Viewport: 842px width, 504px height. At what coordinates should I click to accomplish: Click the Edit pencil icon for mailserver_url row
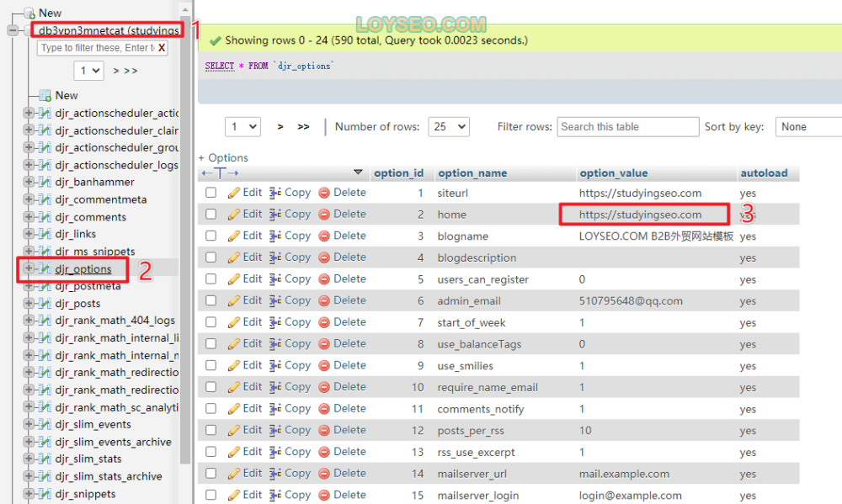tap(233, 474)
